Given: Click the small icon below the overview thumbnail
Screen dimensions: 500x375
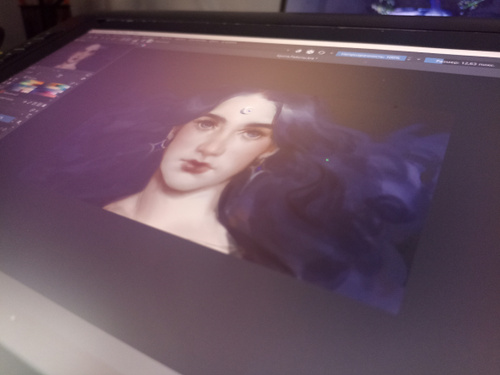Looking at the screenshot, I should (61, 76).
